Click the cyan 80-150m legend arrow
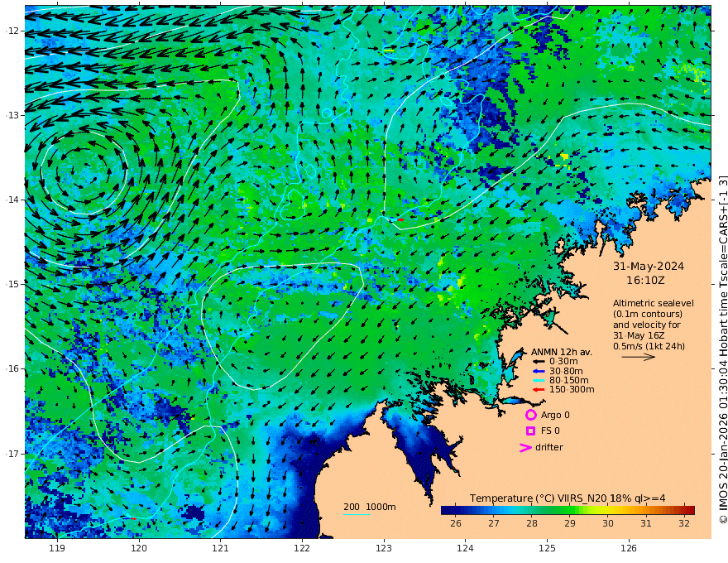 tap(539, 381)
